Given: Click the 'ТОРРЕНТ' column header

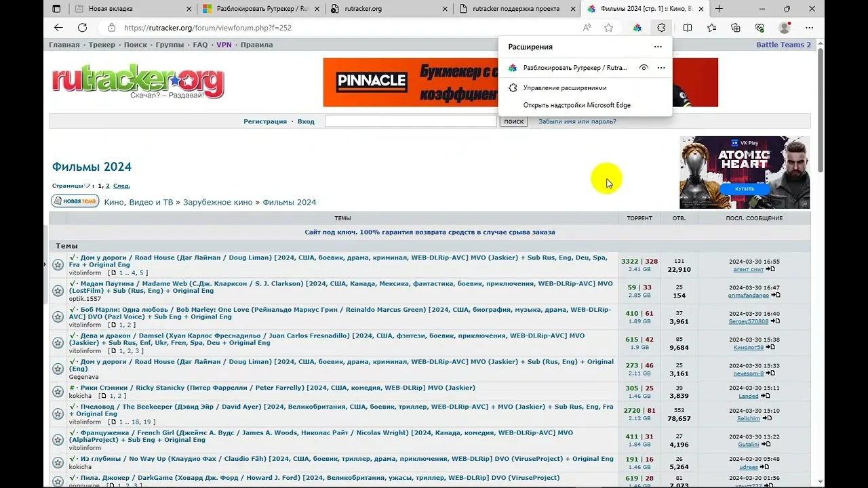Looking at the screenshot, I should pyautogui.click(x=639, y=218).
